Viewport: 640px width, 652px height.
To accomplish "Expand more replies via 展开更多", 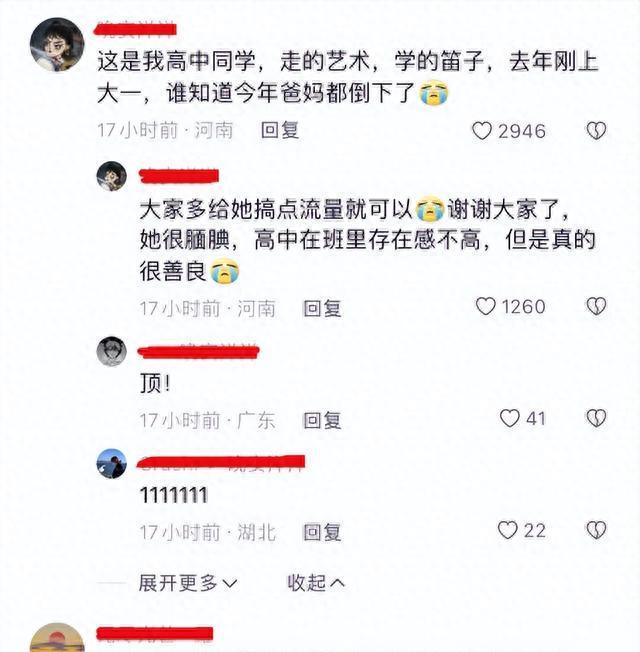I will pyautogui.click(x=188, y=583).
